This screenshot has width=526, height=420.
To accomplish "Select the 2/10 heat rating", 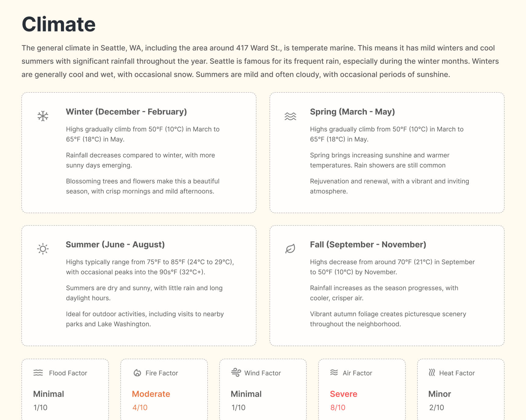I will 436,407.
